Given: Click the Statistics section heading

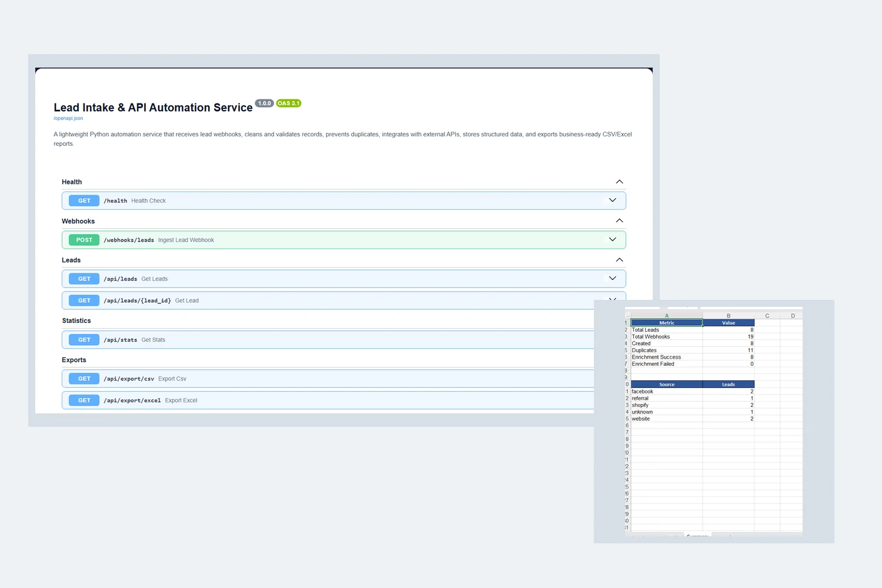Looking at the screenshot, I should point(76,320).
